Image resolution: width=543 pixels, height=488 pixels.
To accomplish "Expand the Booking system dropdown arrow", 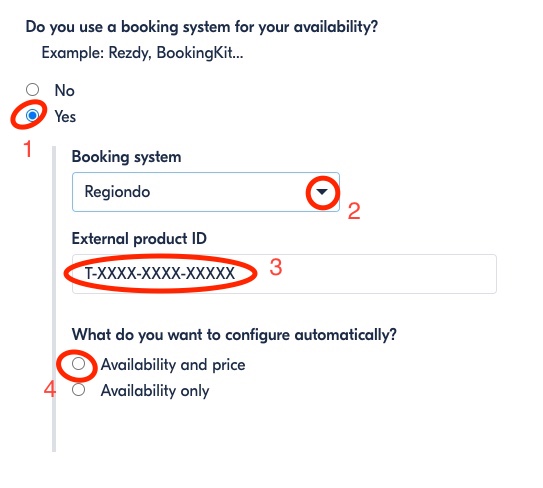I will pos(322,192).
